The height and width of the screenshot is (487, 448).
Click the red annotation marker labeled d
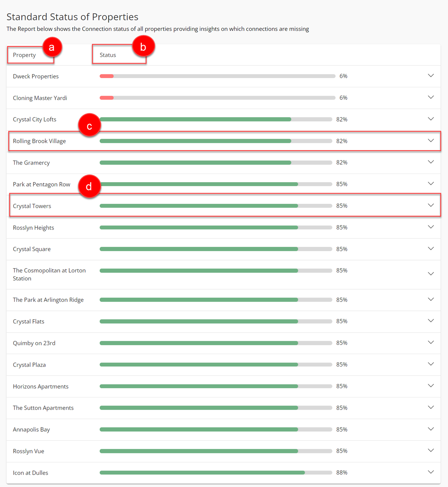[89, 186]
